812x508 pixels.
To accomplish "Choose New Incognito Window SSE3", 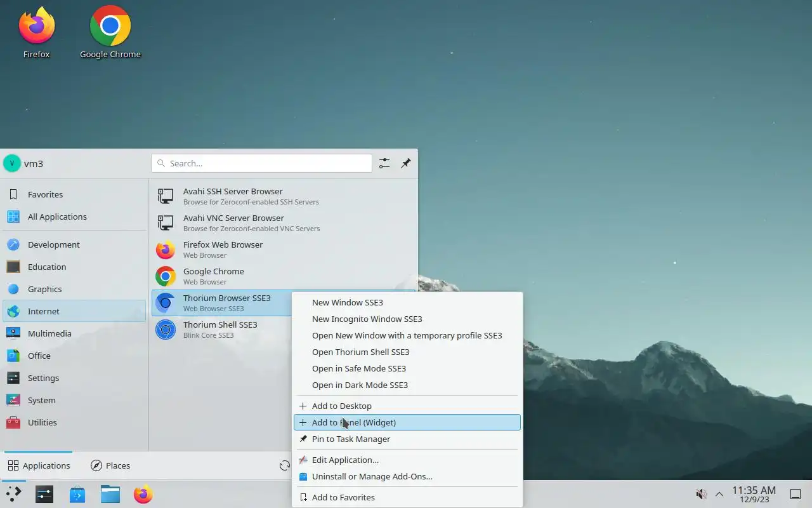I will click(x=407, y=319).
